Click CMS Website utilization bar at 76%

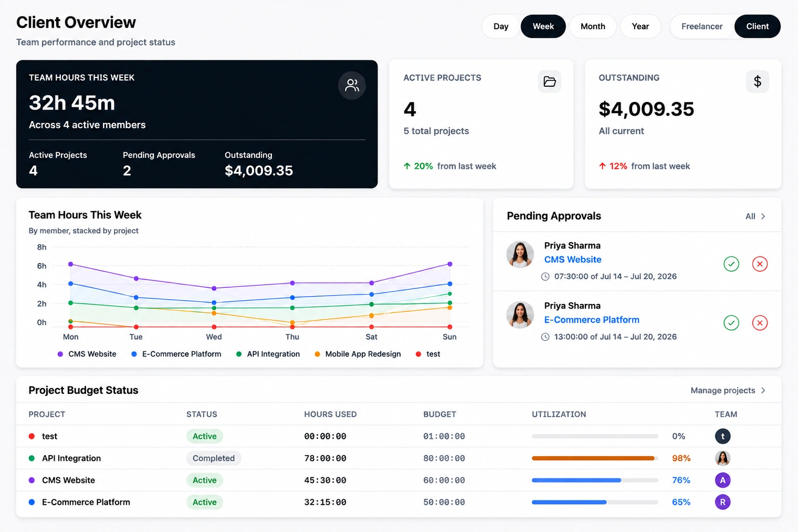click(595, 480)
